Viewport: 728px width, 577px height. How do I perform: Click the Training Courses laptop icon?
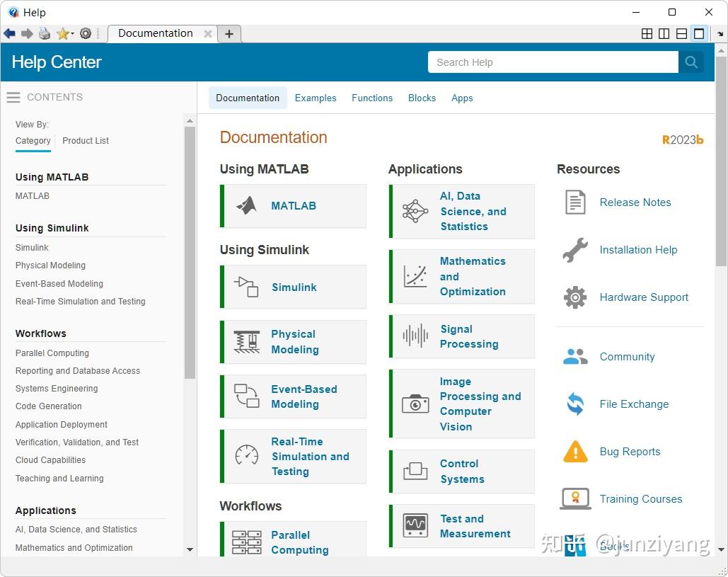pos(575,499)
